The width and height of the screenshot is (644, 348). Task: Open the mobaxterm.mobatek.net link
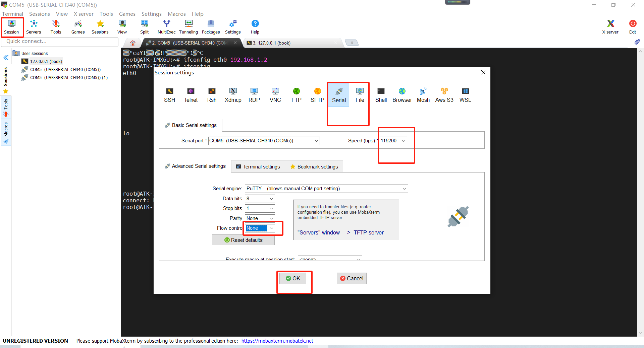pyautogui.click(x=277, y=341)
